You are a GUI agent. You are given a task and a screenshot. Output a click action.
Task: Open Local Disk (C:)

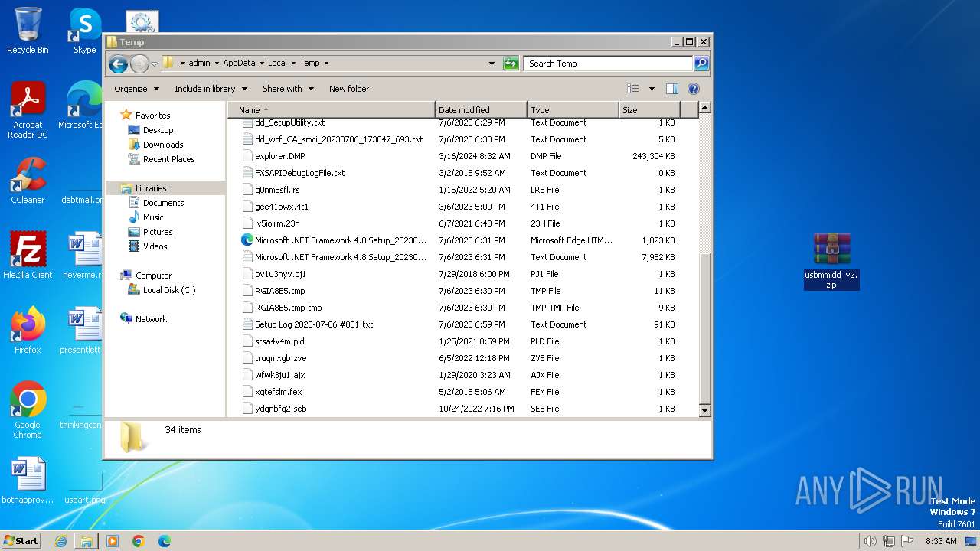168,290
